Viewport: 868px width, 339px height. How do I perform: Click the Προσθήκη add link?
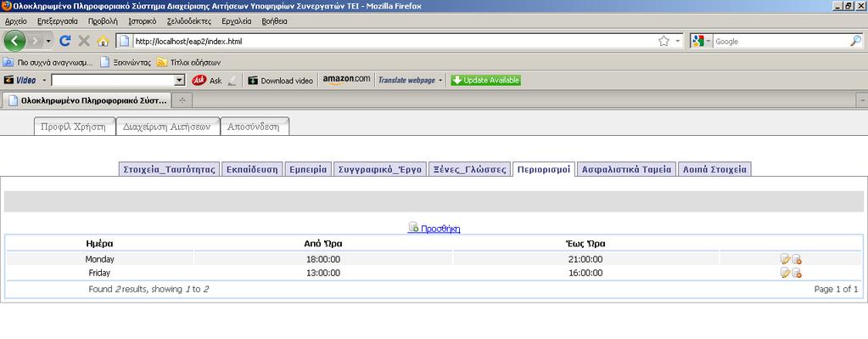point(434,229)
